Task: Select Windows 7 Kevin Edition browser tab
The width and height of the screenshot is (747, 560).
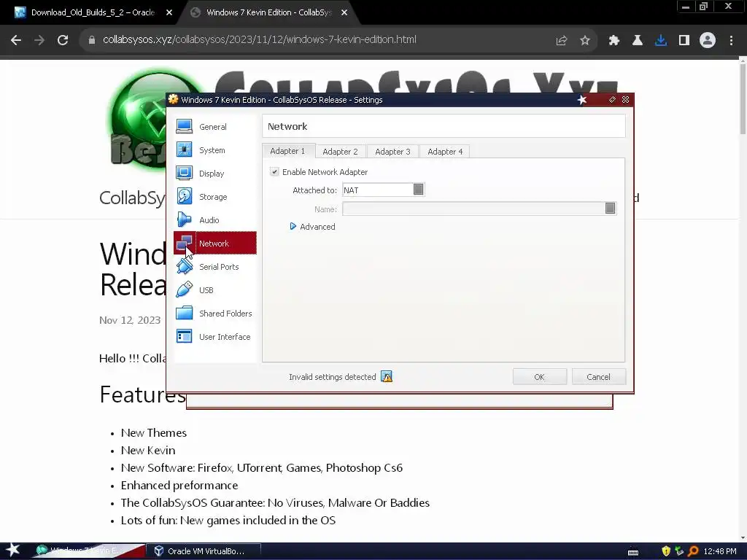Action: tap(268, 12)
